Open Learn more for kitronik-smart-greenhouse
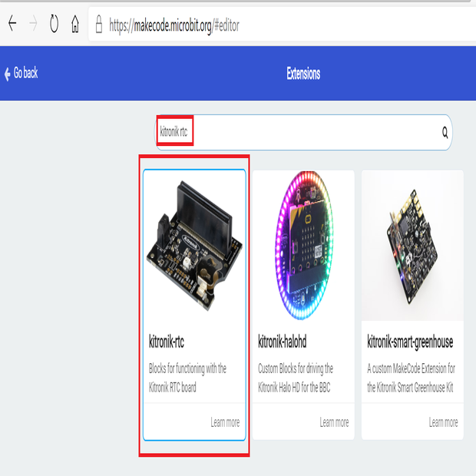 pos(443,422)
